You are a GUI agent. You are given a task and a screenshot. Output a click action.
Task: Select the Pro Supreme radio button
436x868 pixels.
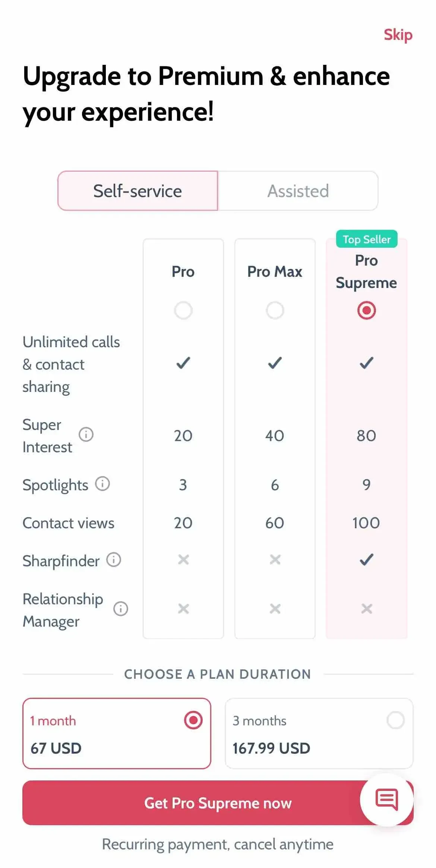coord(367,310)
